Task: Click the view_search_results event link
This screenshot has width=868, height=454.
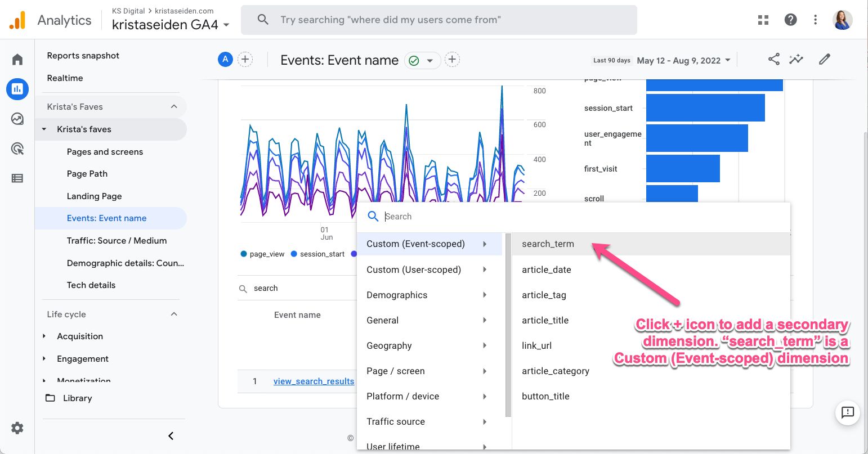Action: 314,381
